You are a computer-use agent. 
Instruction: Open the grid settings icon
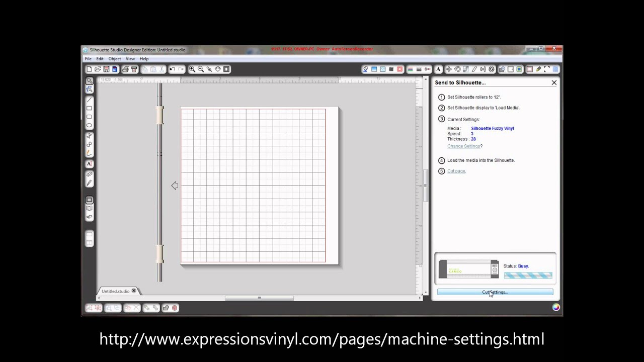[x=555, y=69]
